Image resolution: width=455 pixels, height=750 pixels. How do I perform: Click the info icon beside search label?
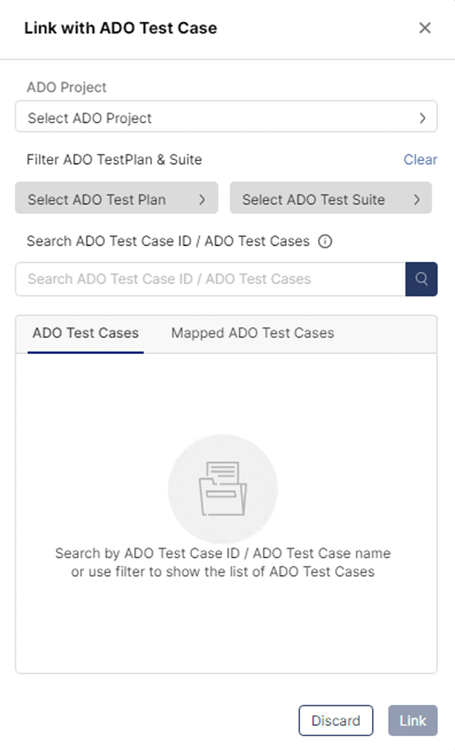[x=325, y=241]
